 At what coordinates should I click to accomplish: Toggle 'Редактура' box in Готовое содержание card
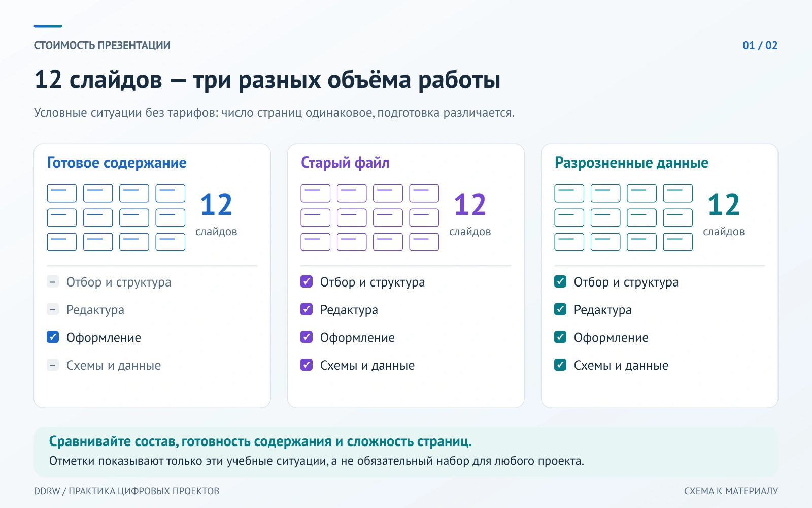(53, 309)
